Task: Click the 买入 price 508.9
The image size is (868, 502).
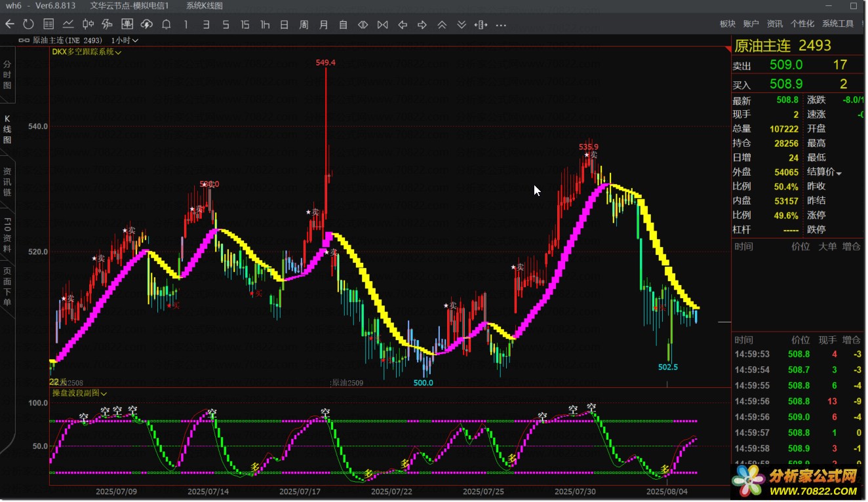Action: pyautogui.click(x=786, y=84)
